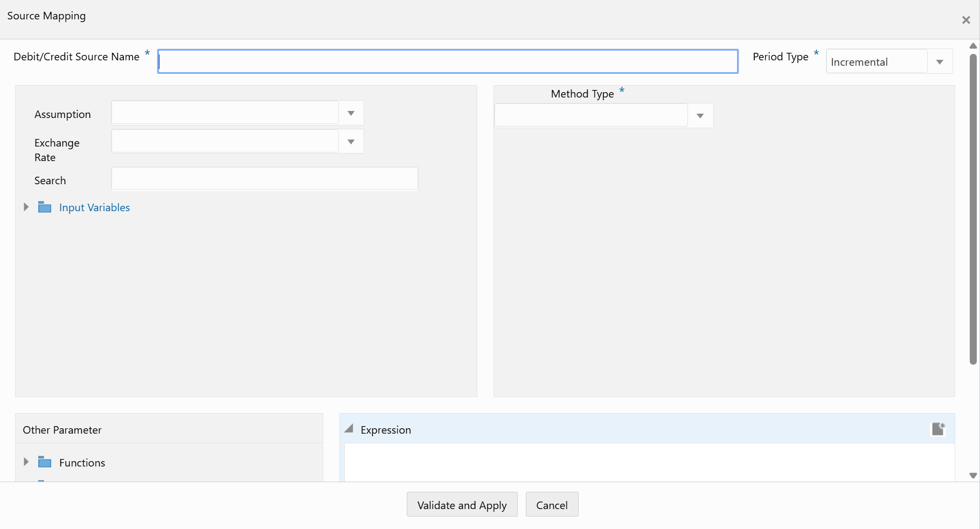The height and width of the screenshot is (529, 980).
Task: Click the Validate and Apply button
Action: point(461,505)
